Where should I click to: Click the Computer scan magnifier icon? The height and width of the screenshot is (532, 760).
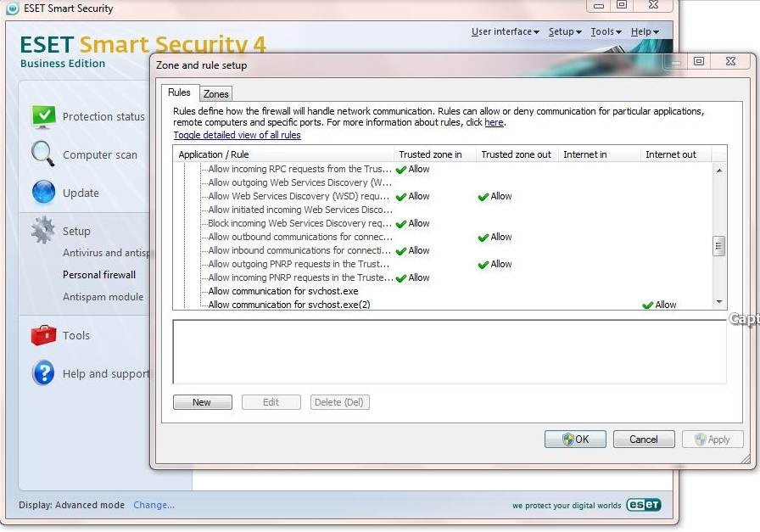click(x=42, y=154)
